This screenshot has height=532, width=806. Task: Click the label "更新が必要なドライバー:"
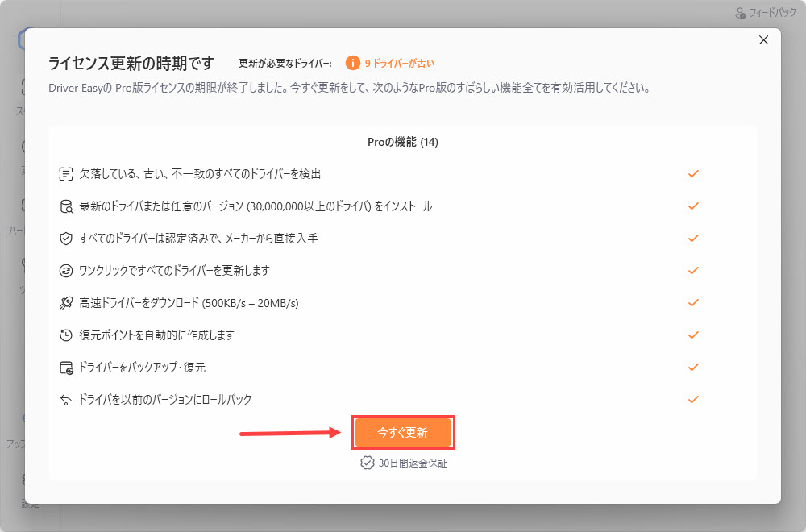[x=285, y=64]
